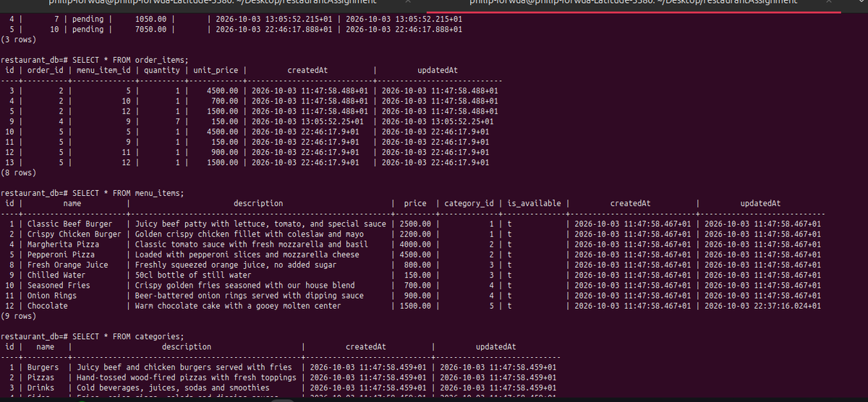Click the '50cl bottle of still water' description
This screenshot has width=868, height=402.
click(x=193, y=275)
